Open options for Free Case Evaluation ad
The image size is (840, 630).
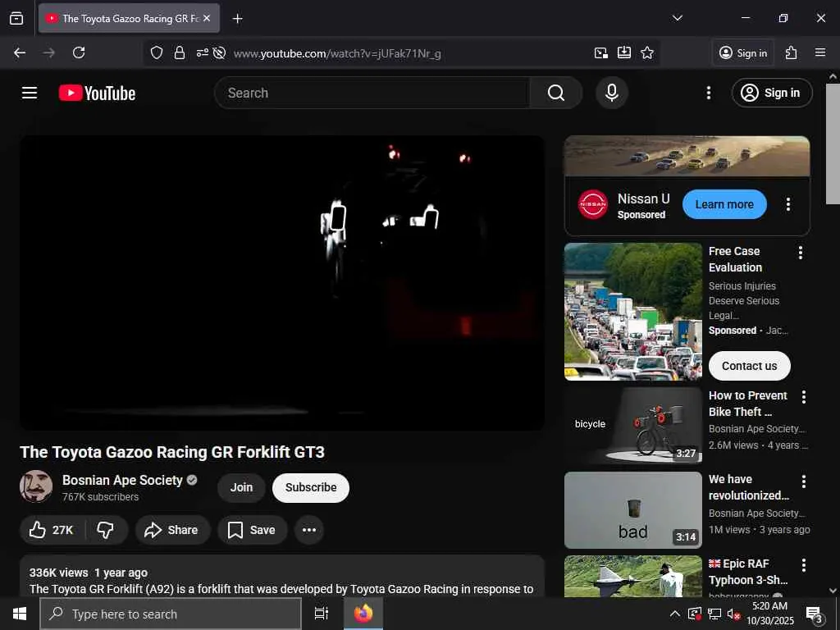(801, 253)
